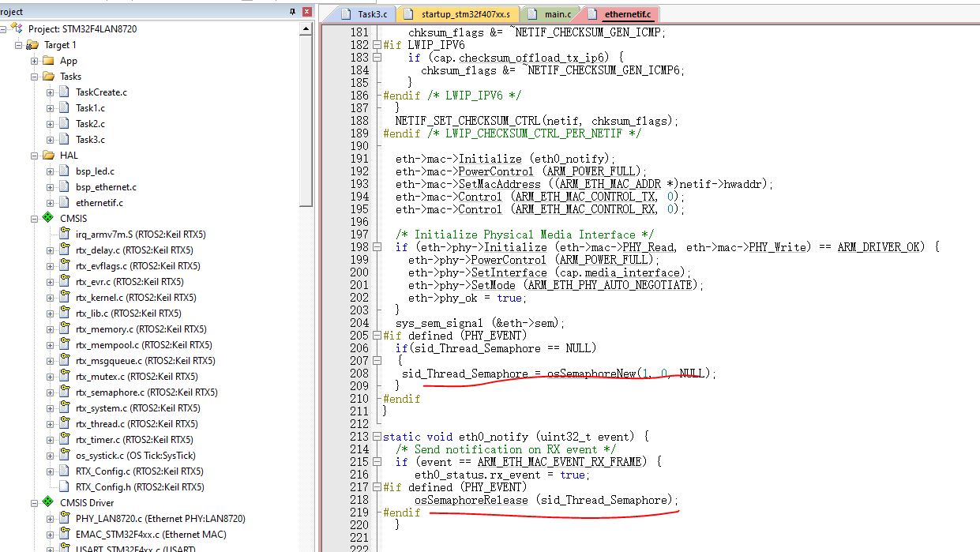Click line number 208 in the margin
The image size is (980, 552).
pos(359,374)
